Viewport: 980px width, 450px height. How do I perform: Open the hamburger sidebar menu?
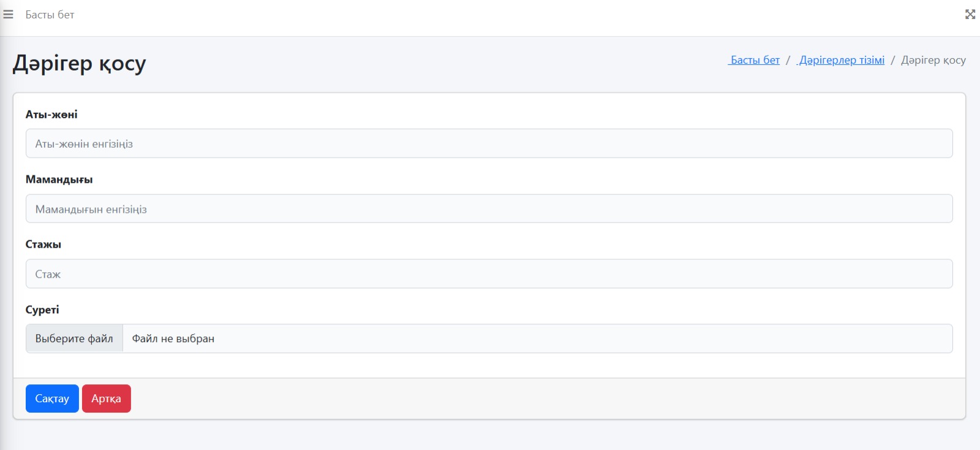(x=9, y=14)
